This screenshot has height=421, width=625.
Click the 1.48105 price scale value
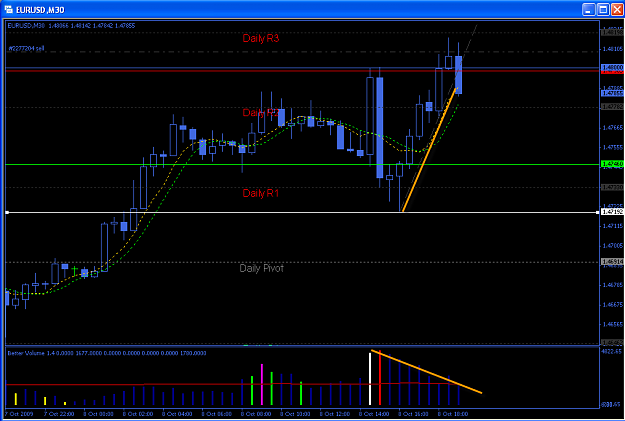tap(613, 49)
